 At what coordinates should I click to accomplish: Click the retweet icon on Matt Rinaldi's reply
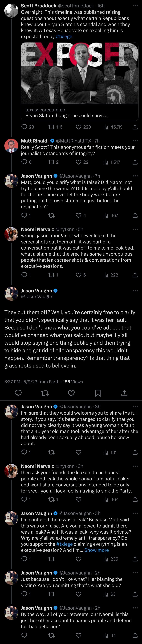point(52,162)
